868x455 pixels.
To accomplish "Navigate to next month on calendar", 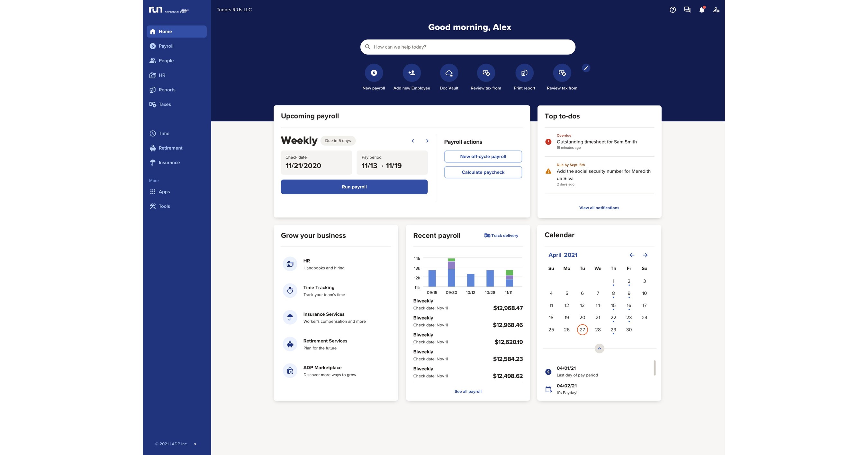I will point(645,255).
